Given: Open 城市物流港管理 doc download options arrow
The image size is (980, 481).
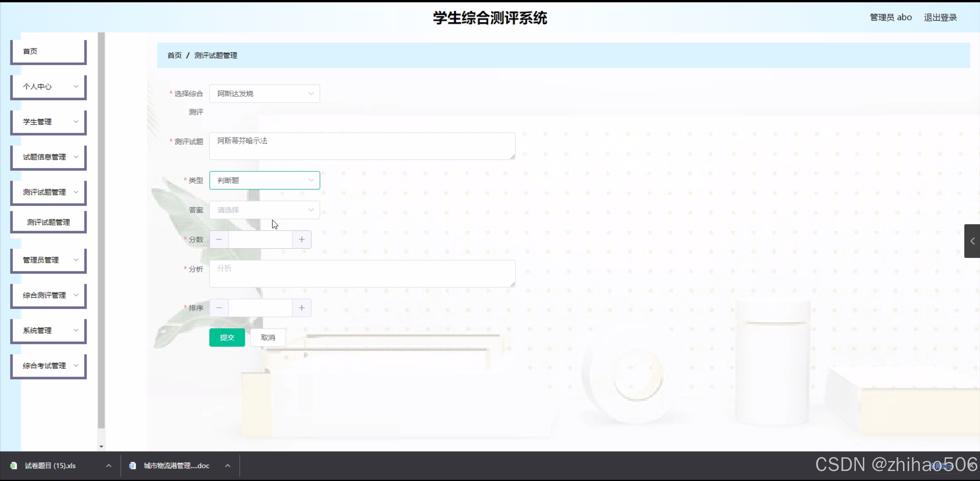Looking at the screenshot, I should (228, 466).
